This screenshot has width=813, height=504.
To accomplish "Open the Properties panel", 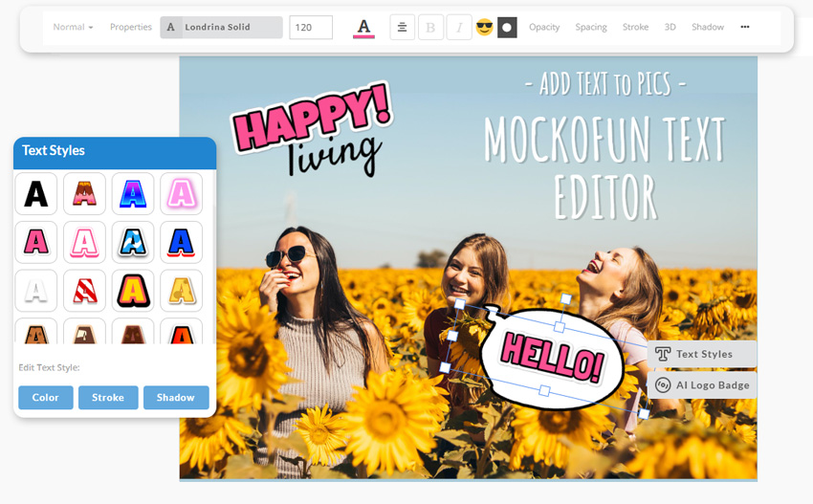I will pos(131,27).
